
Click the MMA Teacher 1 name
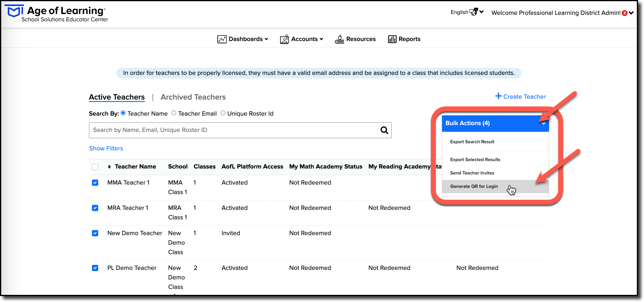pyautogui.click(x=128, y=183)
